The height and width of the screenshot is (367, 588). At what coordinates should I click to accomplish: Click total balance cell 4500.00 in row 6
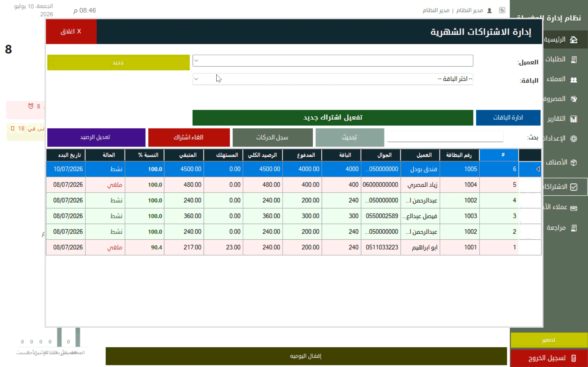click(263, 169)
